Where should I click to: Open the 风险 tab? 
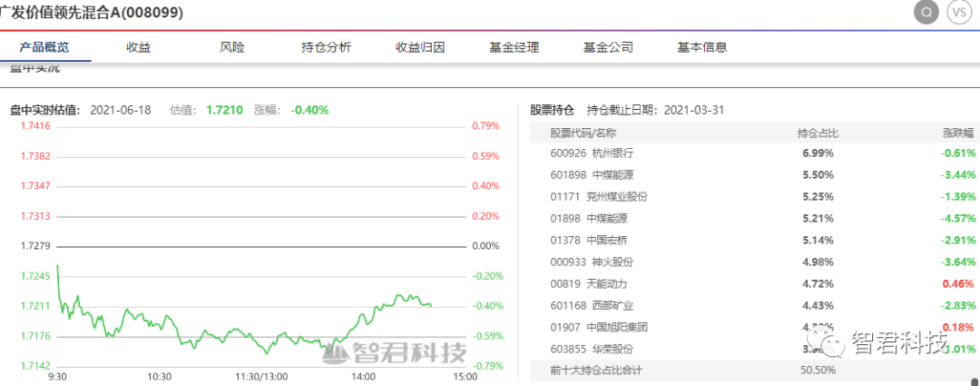(x=232, y=47)
